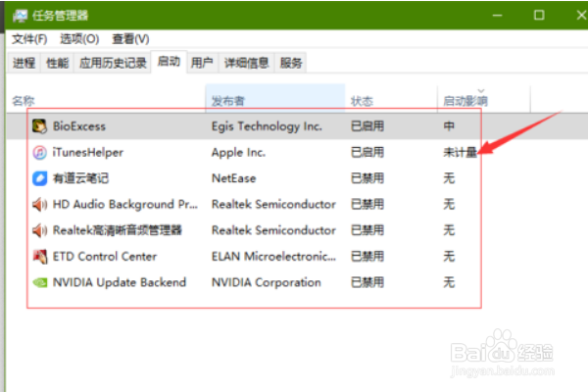Open the 文件(F) menu
This screenshot has height=392, width=588.
click(x=29, y=39)
